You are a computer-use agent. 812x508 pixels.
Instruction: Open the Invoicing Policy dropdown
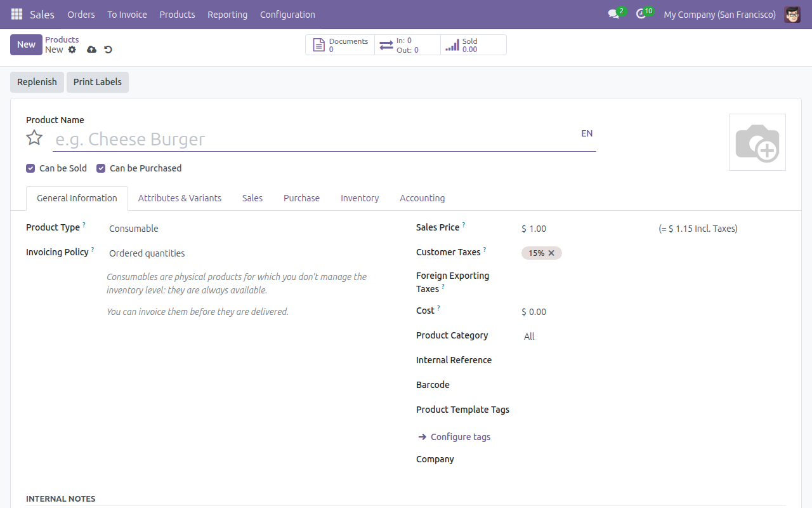[247, 253]
